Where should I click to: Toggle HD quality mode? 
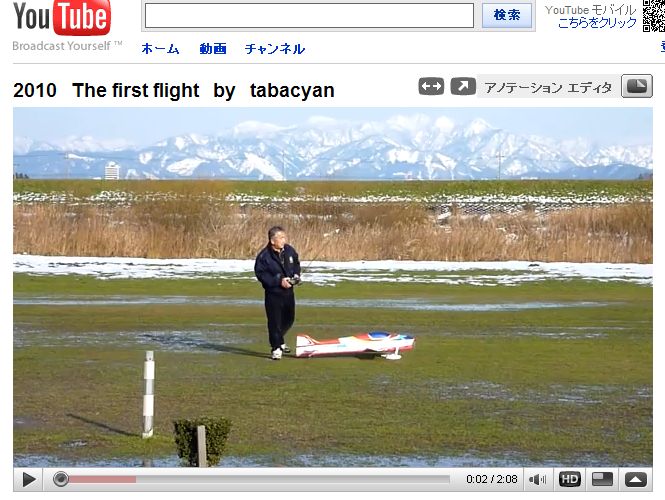tap(569, 480)
